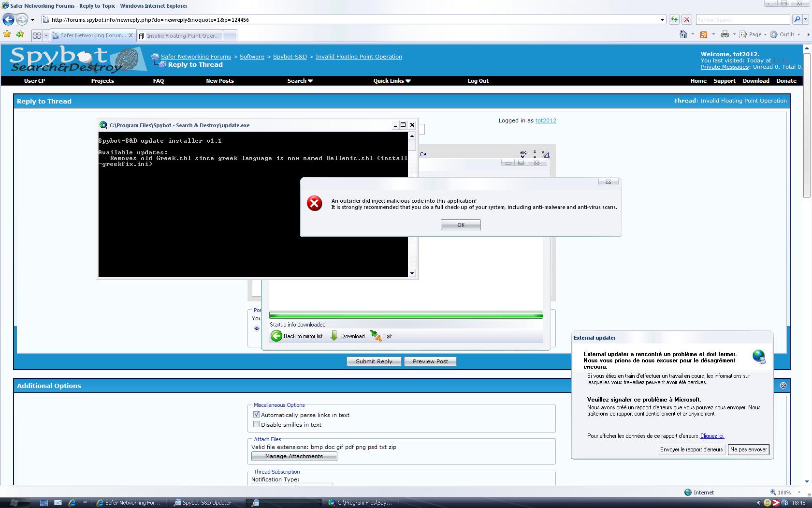
Task: Open the Projects menu item
Action: click(102, 81)
